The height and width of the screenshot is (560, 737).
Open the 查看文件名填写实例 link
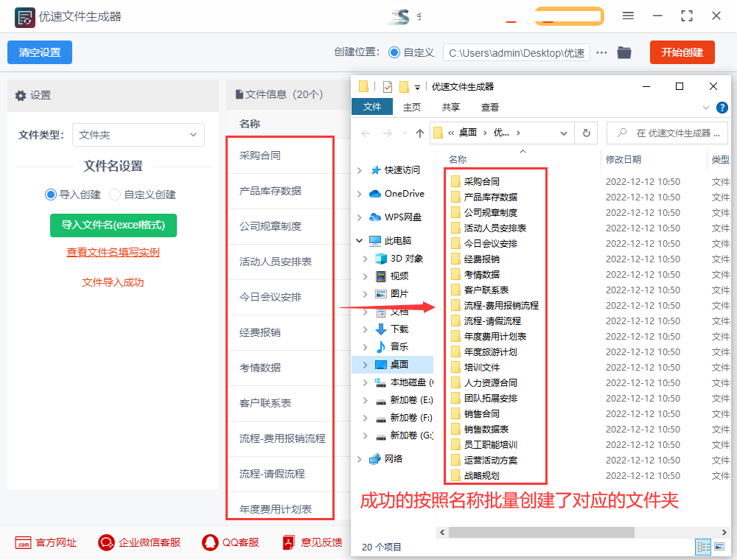click(113, 252)
